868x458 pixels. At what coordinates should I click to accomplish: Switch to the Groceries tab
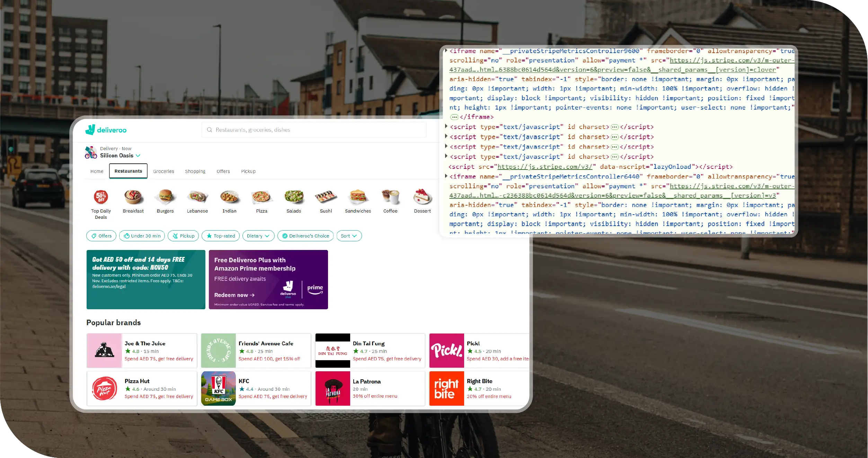tap(163, 171)
